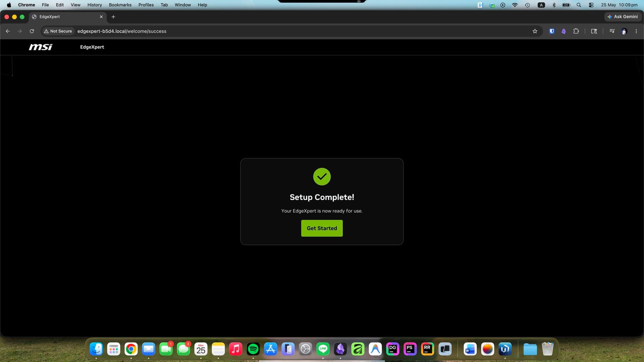
Task: Click the date and time clock
Action: (619, 5)
